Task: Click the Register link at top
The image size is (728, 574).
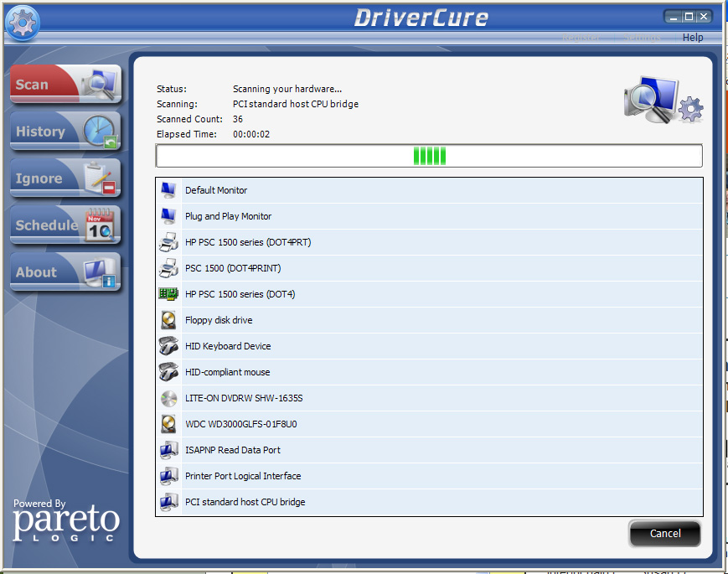Action: [581, 37]
